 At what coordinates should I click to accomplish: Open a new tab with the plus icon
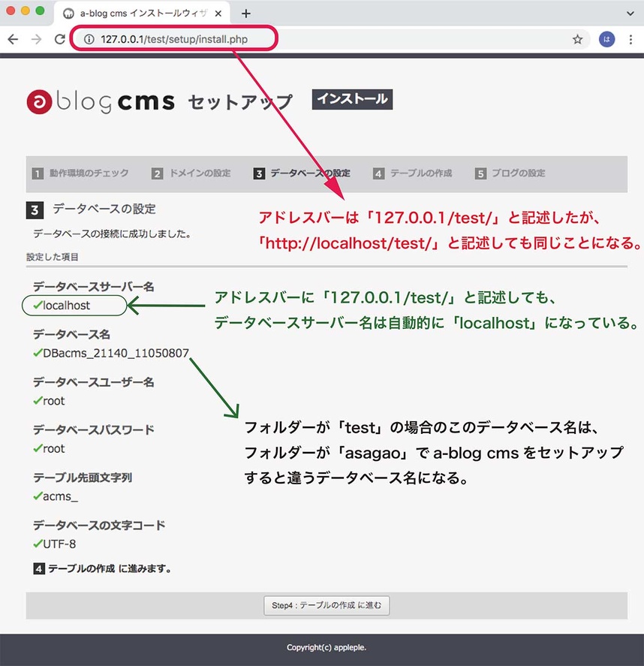(x=245, y=14)
